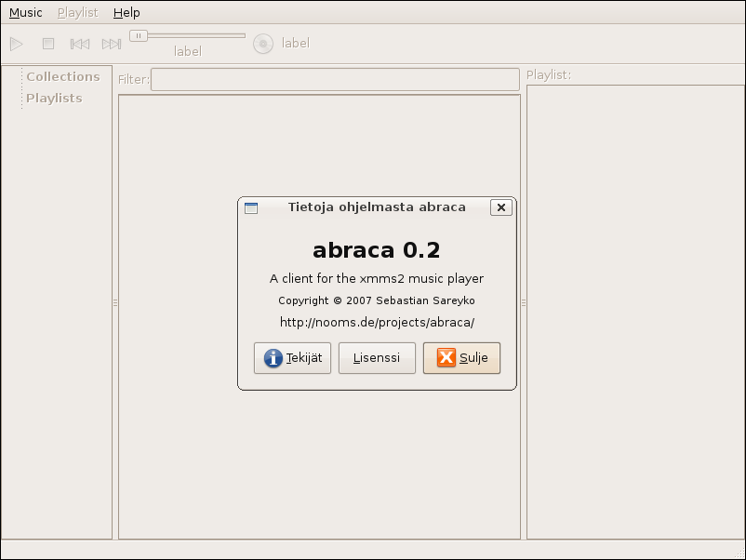Select Playlists in the sidebar tree
746x560 pixels.
coord(54,98)
